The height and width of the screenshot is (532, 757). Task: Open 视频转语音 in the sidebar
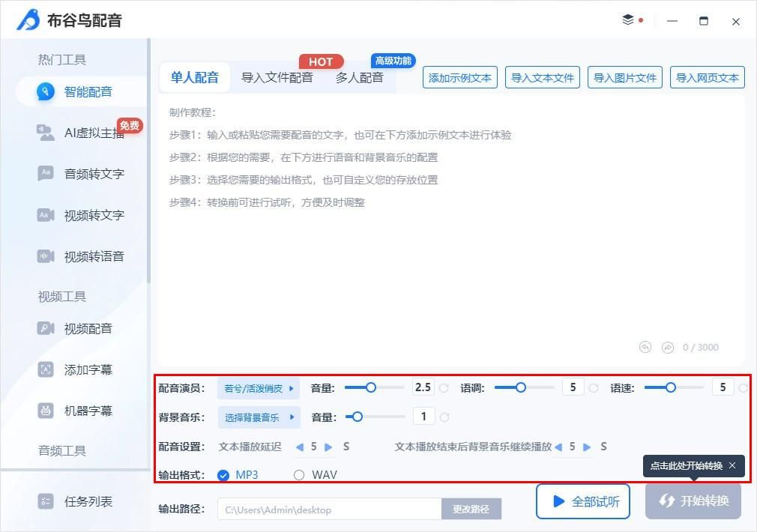coord(80,256)
